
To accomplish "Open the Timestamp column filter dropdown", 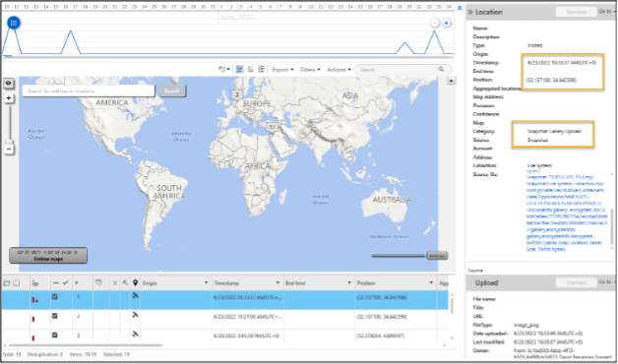I will (x=278, y=283).
